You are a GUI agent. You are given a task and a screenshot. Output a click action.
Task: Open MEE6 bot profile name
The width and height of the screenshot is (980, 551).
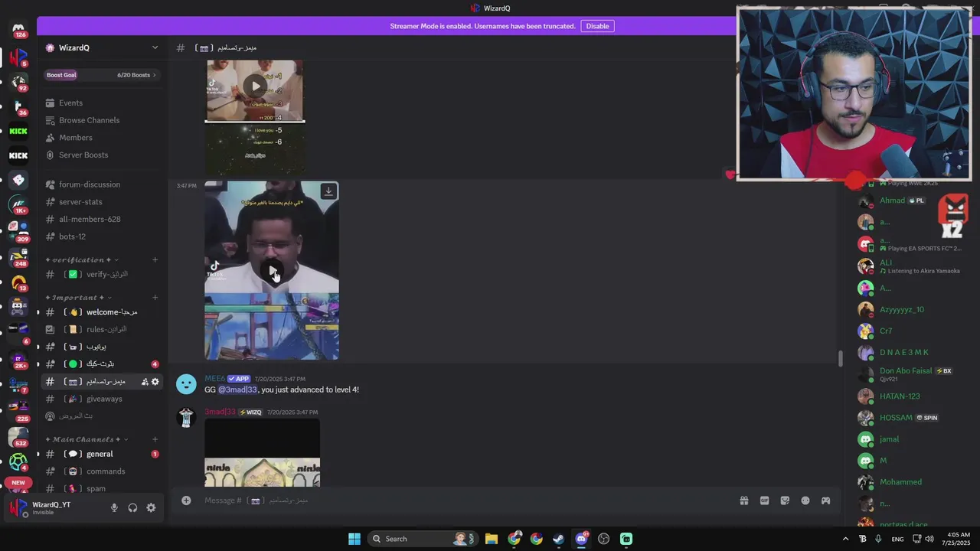tap(214, 379)
